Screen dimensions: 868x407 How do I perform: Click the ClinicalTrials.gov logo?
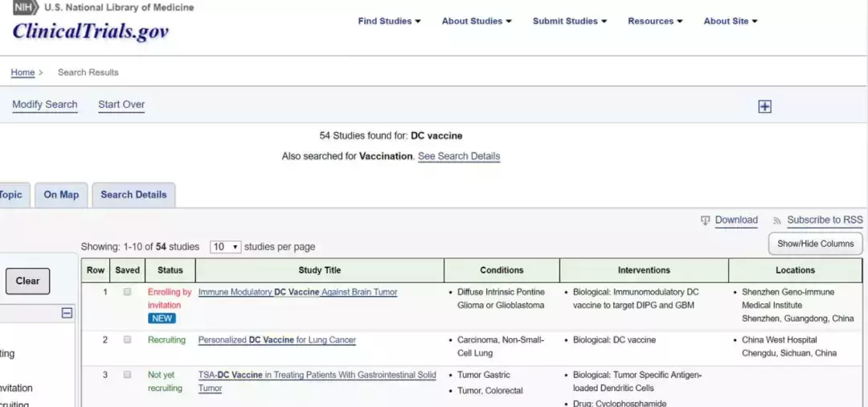click(90, 31)
